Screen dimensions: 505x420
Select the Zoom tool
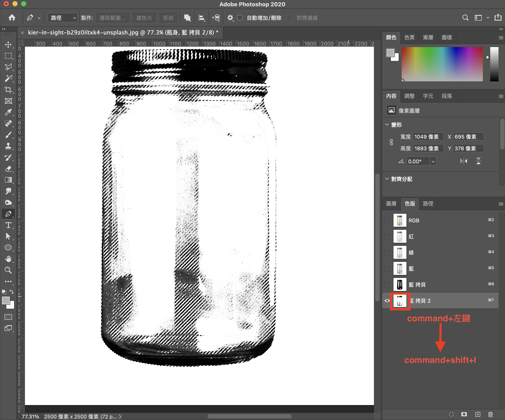[x=8, y=270]
